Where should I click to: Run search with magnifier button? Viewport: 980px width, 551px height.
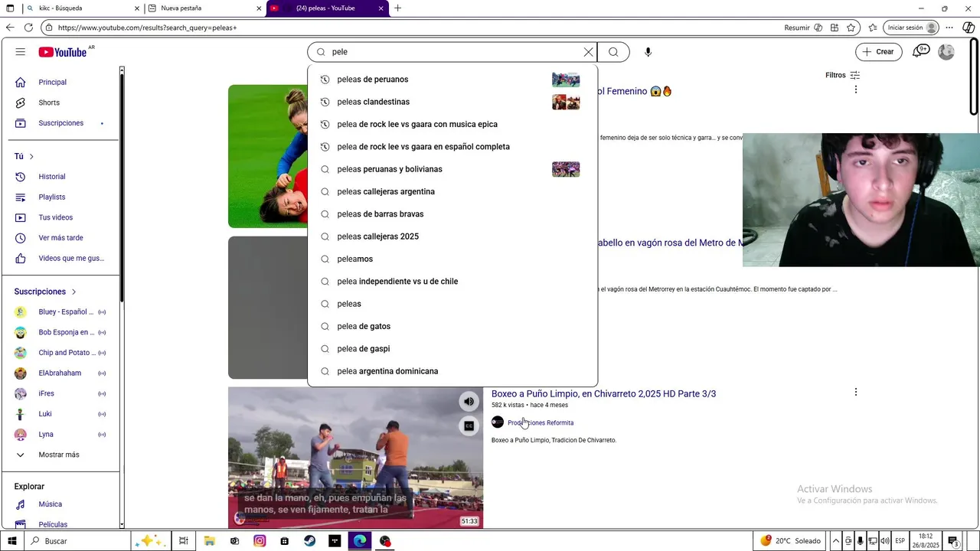(613, 52)
